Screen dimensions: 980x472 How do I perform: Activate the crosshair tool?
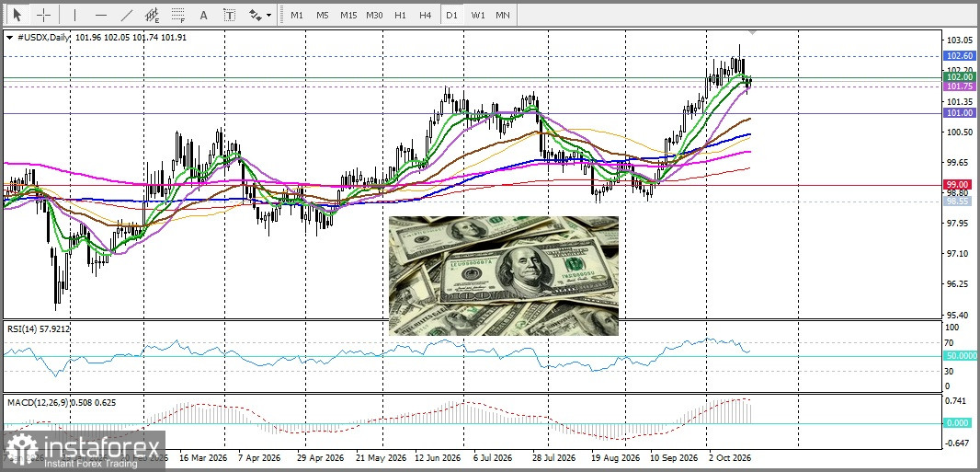(x=44, y=15)
